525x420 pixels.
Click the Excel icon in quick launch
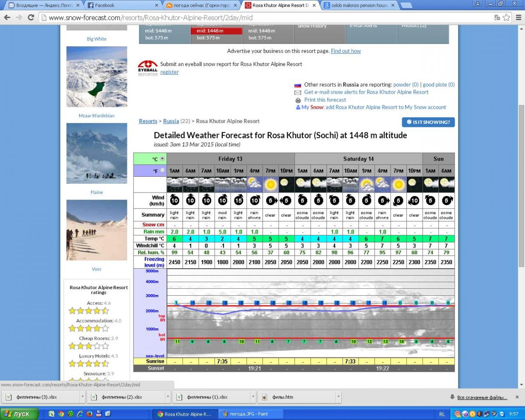point(52,414)
